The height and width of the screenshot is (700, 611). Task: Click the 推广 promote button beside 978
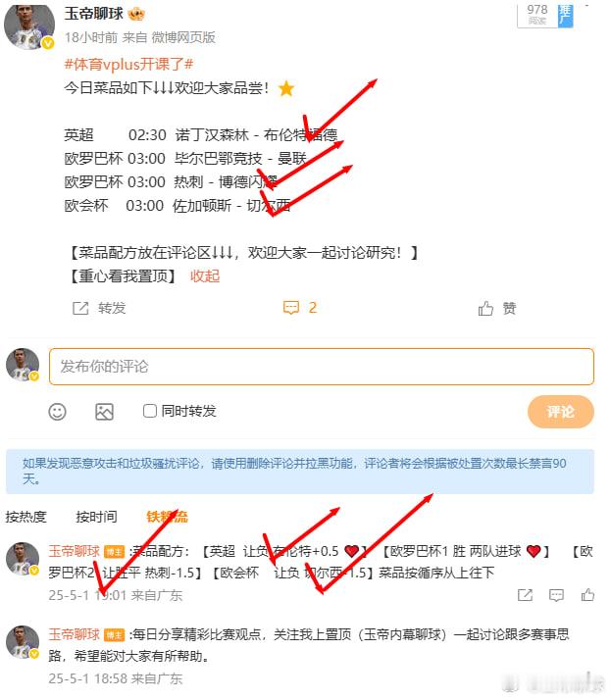(566, 16)
